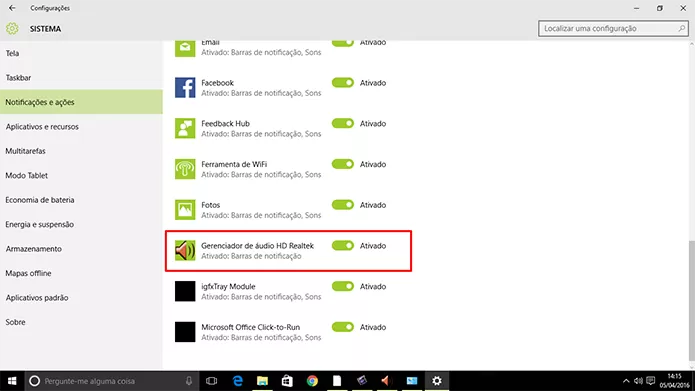Click Microsoft Office Click-to-Run name
The width and height of the screenshot is (695, 391).
250,327
